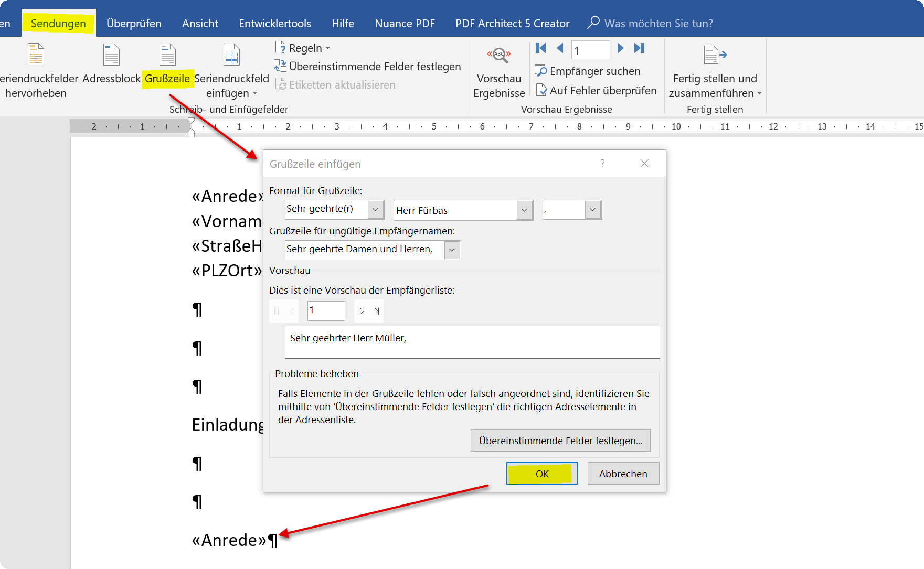924x569 pixels.
Task: Open Seriendruckfeld einfügen icon
Action: [231, 55]
